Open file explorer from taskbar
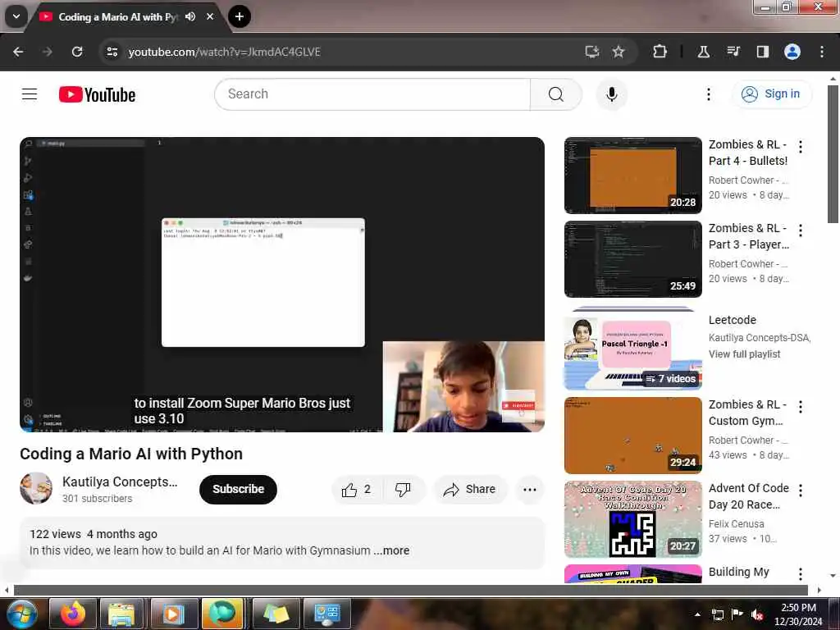This screenshot has width=840, height=630. coord(121,614)
